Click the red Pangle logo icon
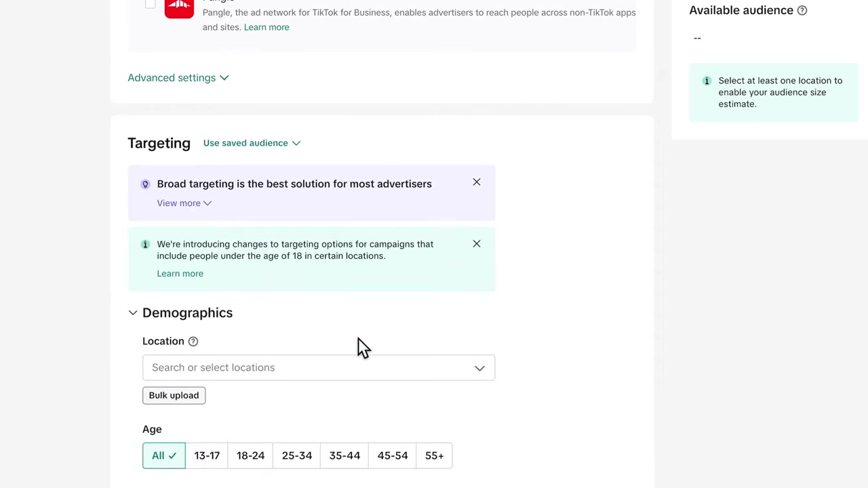 [x=179, y=7]
